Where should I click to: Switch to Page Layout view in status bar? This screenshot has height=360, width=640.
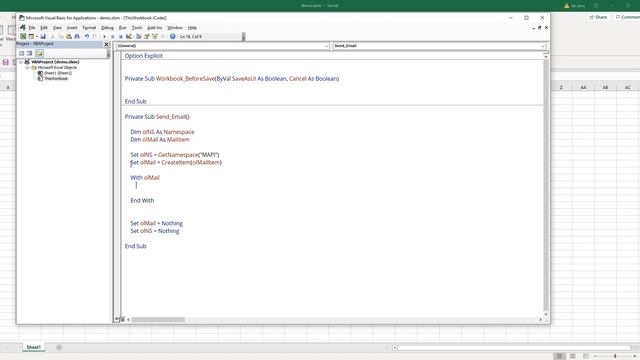point(573,356)
